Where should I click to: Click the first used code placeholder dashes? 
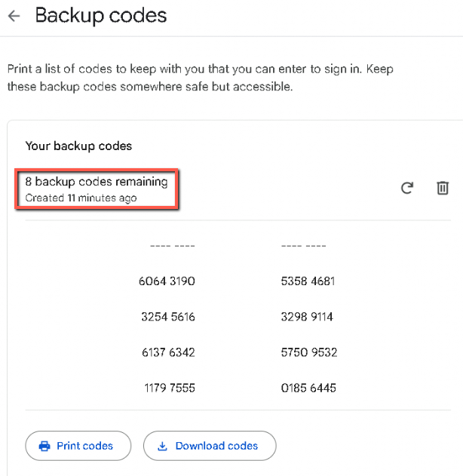coord(173,246)
